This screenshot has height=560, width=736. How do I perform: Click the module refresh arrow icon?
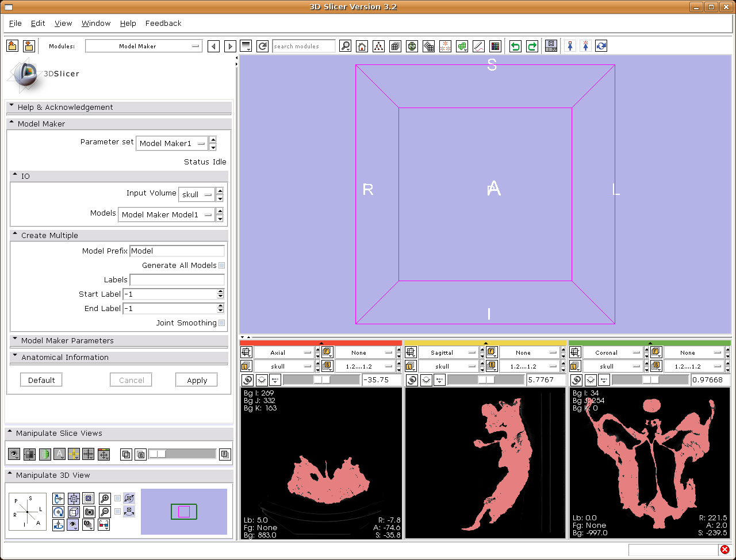[263, 46]
